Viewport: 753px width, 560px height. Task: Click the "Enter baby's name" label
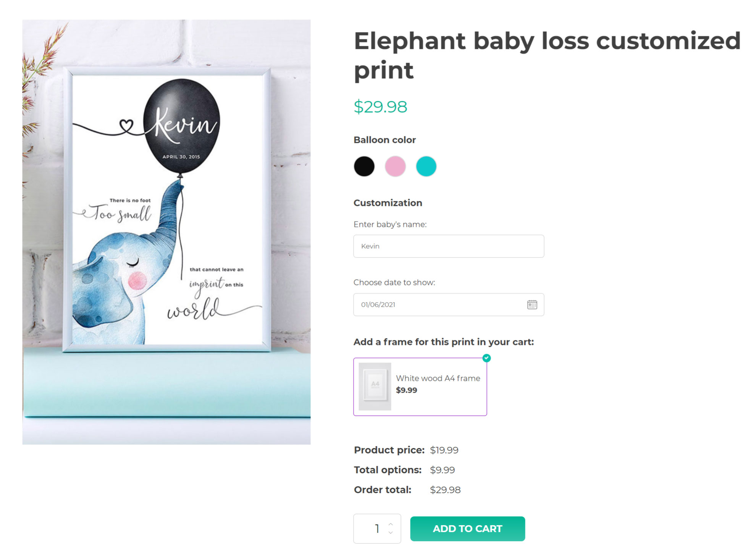[390, 224]
